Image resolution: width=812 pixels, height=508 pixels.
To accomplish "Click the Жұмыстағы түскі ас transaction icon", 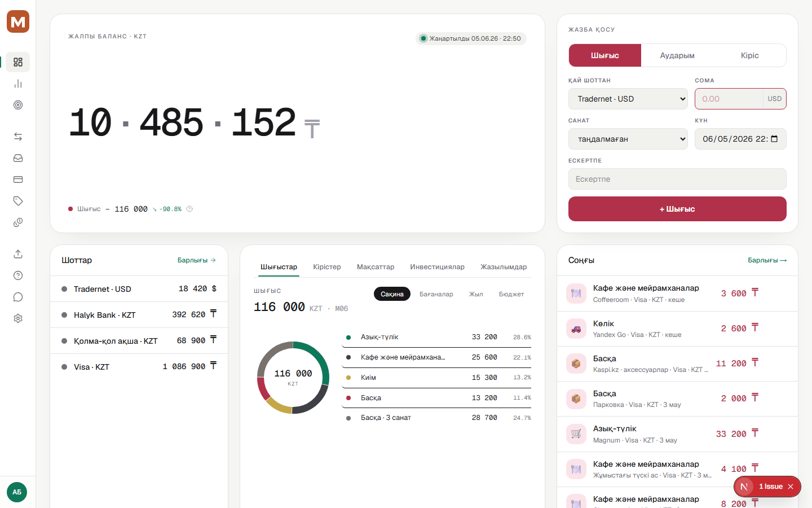I will click(x=576, y=469).
